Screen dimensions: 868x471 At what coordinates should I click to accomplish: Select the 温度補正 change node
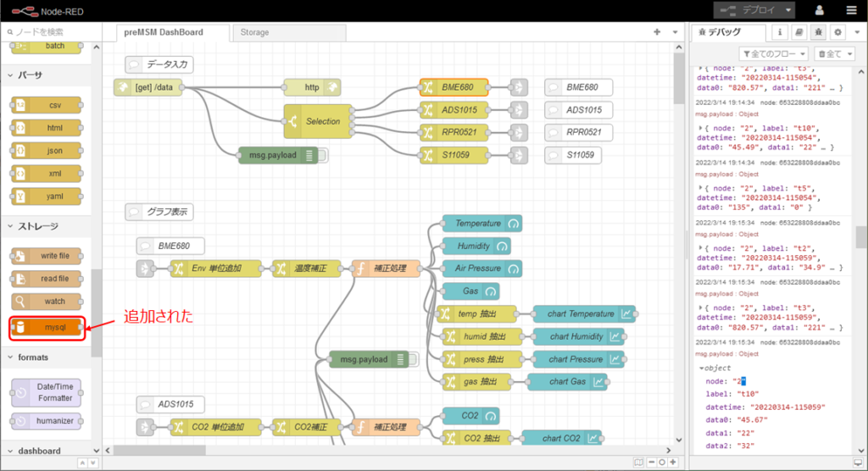pyautogui.click(x=306, y=269)
